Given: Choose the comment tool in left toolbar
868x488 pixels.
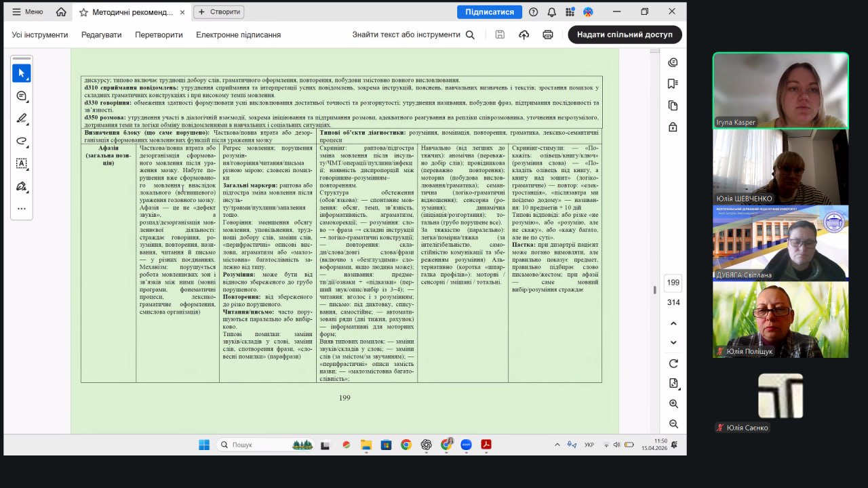Looking at the screenshot, I should point(21,96).
